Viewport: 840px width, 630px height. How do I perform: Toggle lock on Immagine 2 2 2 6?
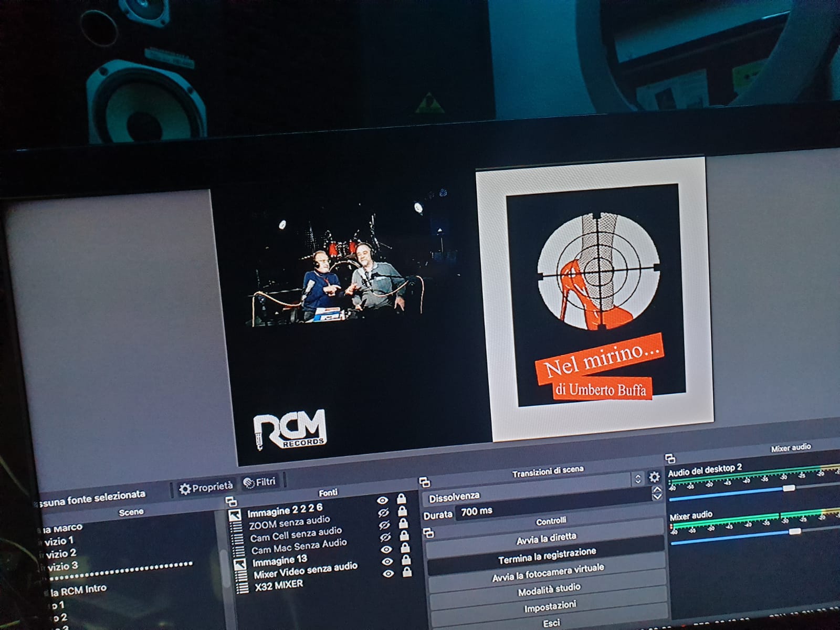click(402, 498)
